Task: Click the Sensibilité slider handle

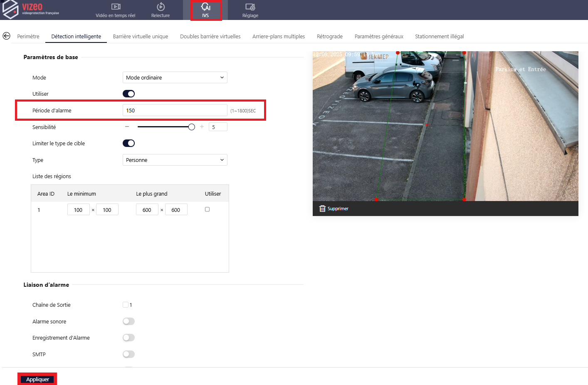Action: pyautogui.click(x=191, y=127)
